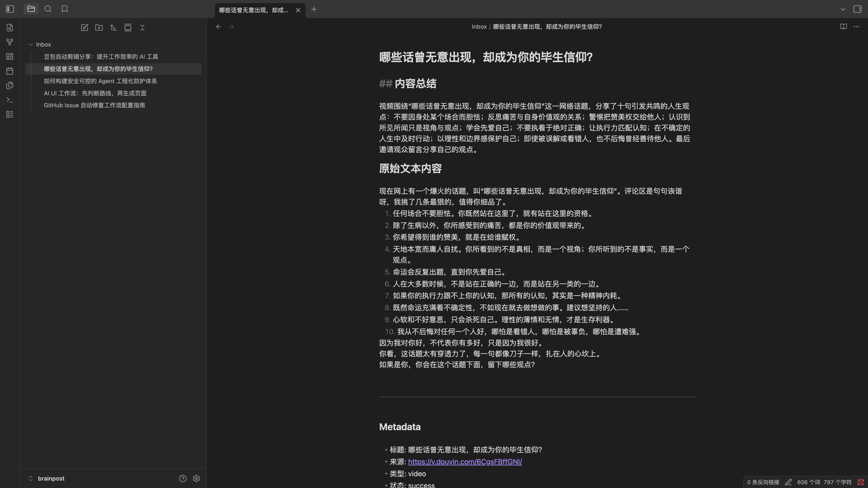Switch to the 哪些话曾无意出现 tab
The height and width of the screenshot is (488, 868).
[x=254, y=10]
